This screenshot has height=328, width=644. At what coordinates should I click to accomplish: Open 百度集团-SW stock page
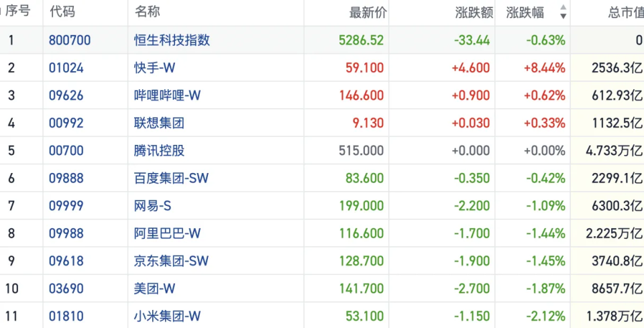[x=171, y=178]
